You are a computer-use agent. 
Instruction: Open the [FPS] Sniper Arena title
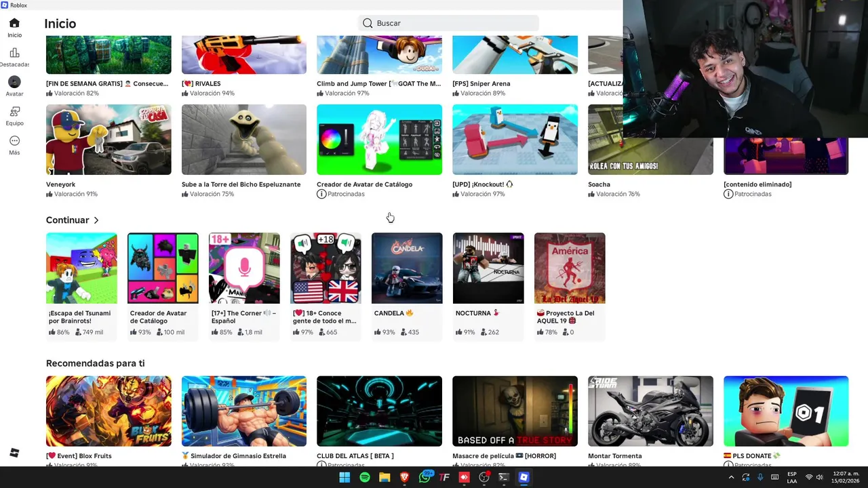coord(481,84)
